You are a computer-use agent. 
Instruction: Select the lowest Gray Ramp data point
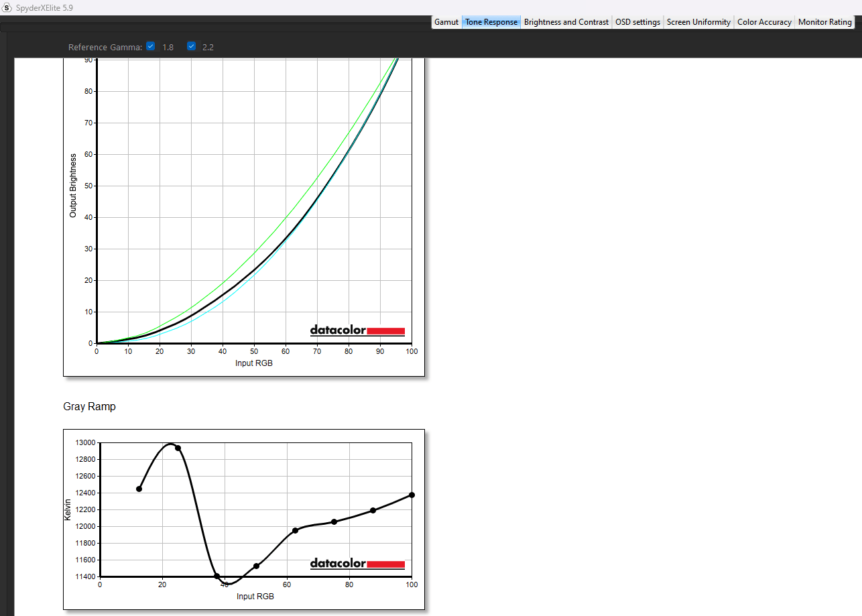tap(217, 576)
